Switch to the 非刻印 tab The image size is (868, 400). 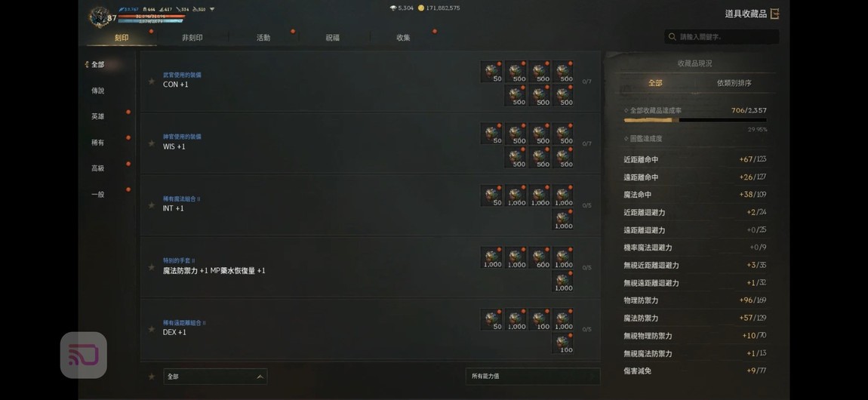[x=192, y=38]
